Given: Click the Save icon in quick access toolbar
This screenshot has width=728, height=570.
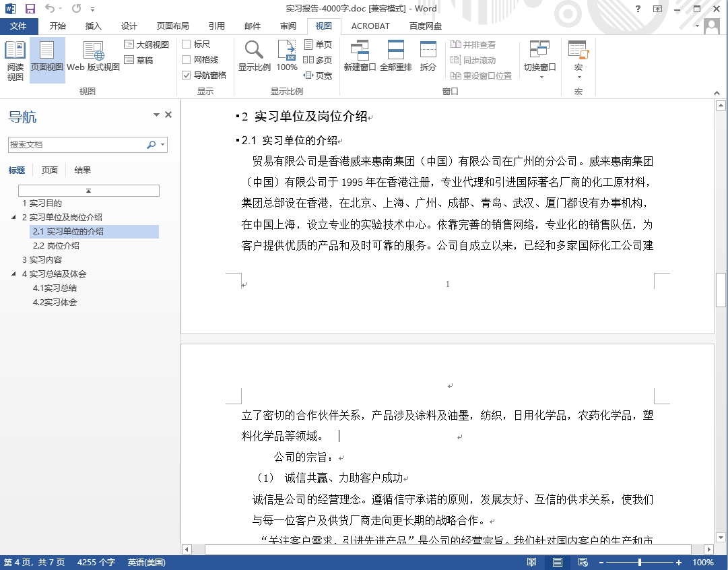Looking at the screenshot, I should tap(30, 9).
